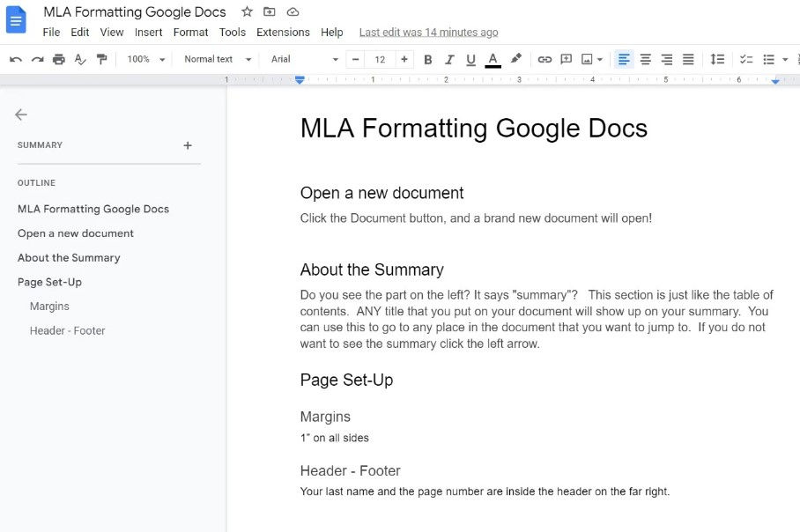Open the Arial font dropdown
The height and width of the screenshot is (532, 800).
(305, 59)
